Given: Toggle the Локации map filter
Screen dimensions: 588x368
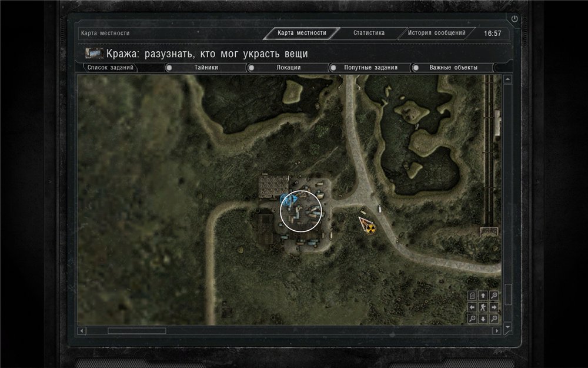Looking at the screenshot, I should 288,68.
